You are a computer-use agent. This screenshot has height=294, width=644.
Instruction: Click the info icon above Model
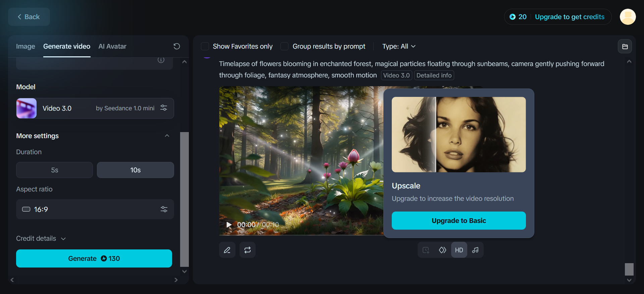click(161, 60)
